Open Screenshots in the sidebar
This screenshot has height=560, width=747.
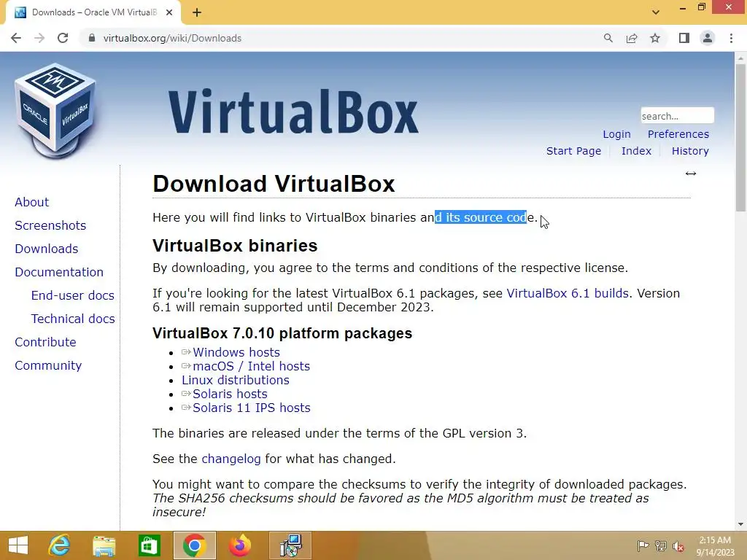(x=50, y=225)
